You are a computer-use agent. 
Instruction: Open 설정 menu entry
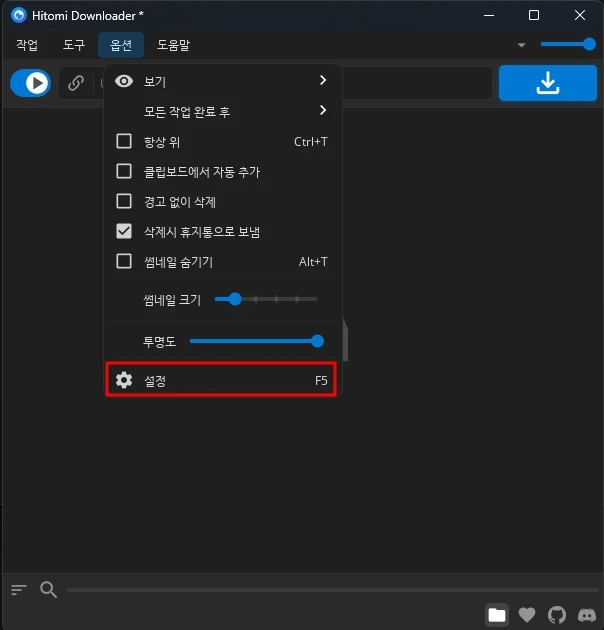click(x=221, y=380)
